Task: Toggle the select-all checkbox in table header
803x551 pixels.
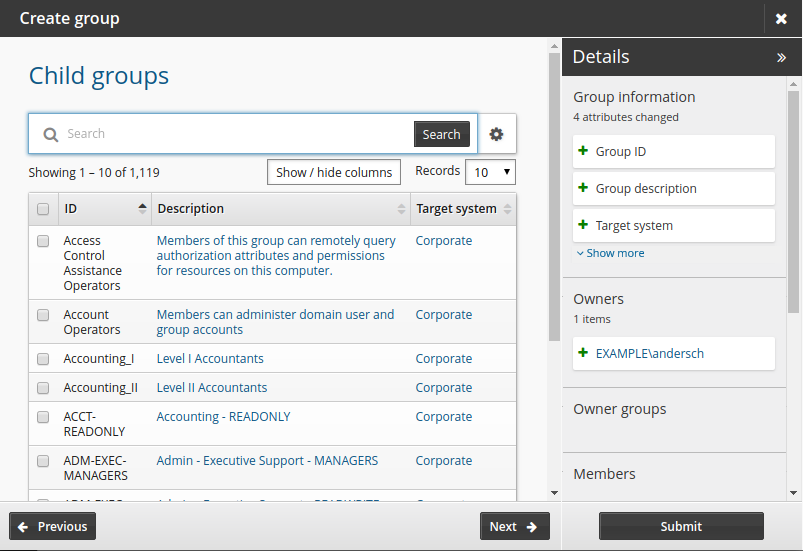Action: click(x=43, y=209)
